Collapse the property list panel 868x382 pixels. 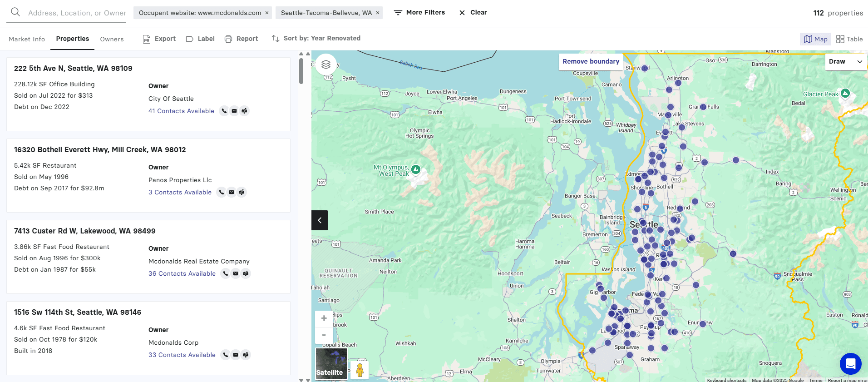(320, 220)
